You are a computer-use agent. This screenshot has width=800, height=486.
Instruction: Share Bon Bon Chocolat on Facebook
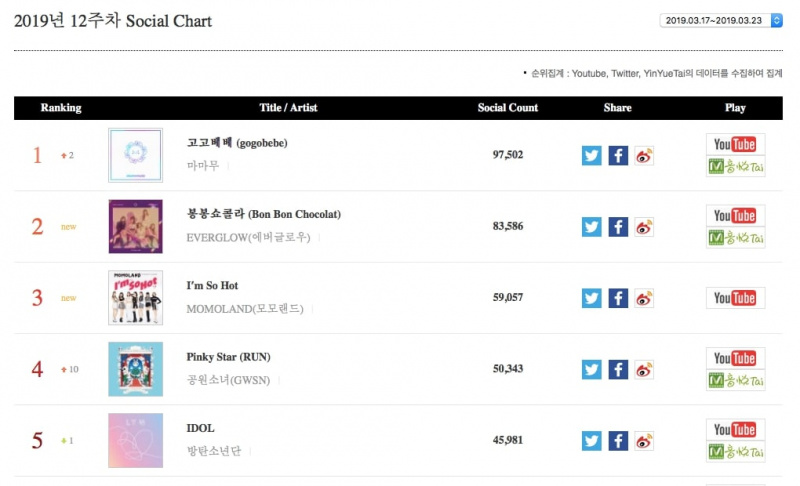click(618, 227)
